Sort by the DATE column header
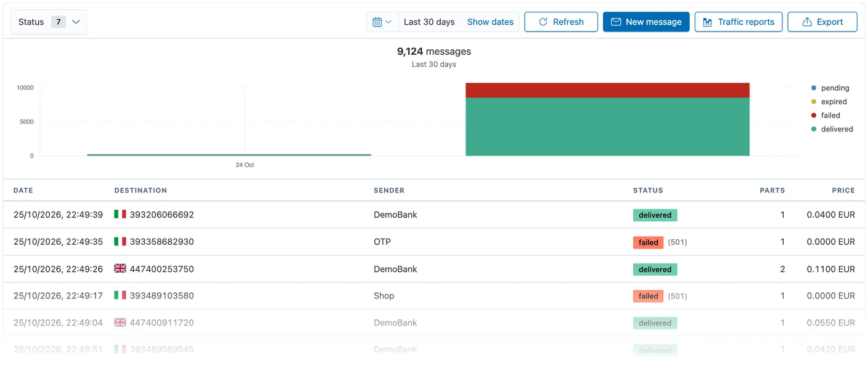The image size is (868, 365). (x=23, y=191)
